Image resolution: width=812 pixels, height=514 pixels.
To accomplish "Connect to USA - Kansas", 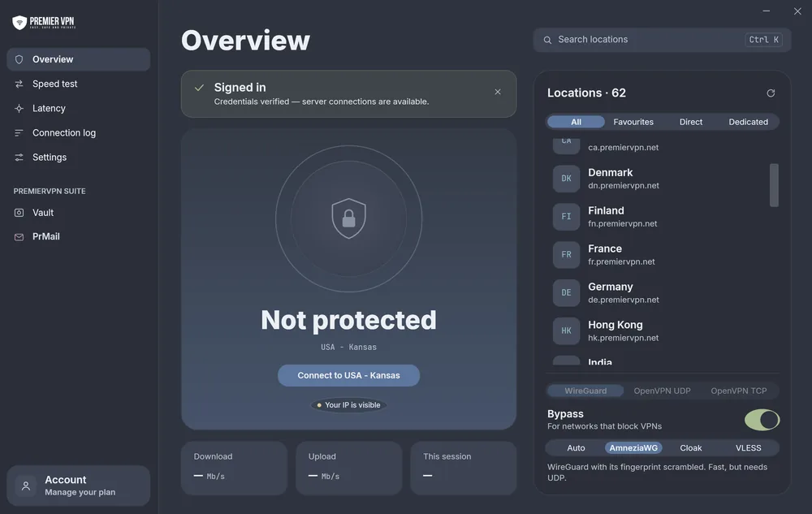I will (x=348, y=375).
